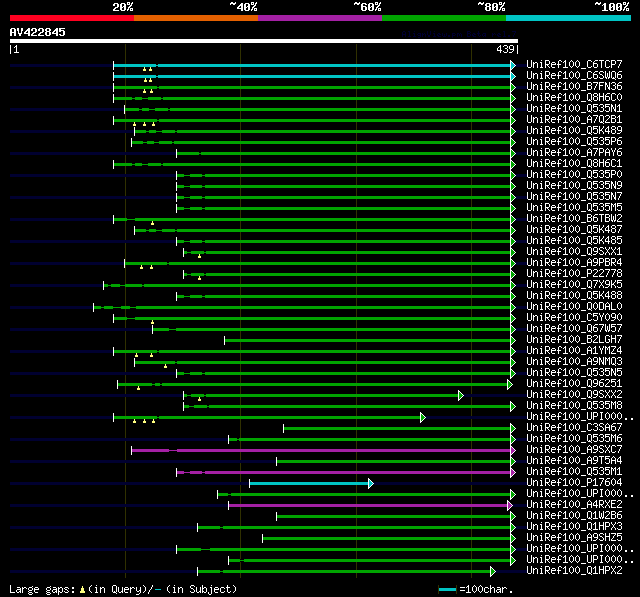Image resolution: width=640 pixels, height=597 pixels.
Task: Select the UniRef100_Q1HPX3 label
Action: [574, 527]
